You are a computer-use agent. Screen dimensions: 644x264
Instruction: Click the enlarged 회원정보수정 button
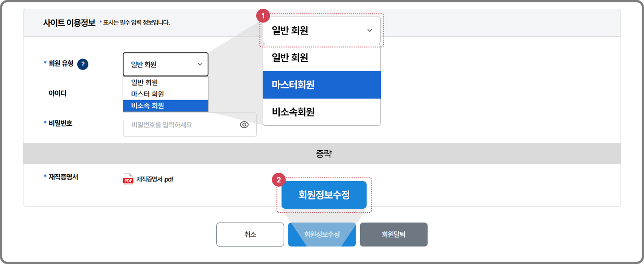point(324,195)
